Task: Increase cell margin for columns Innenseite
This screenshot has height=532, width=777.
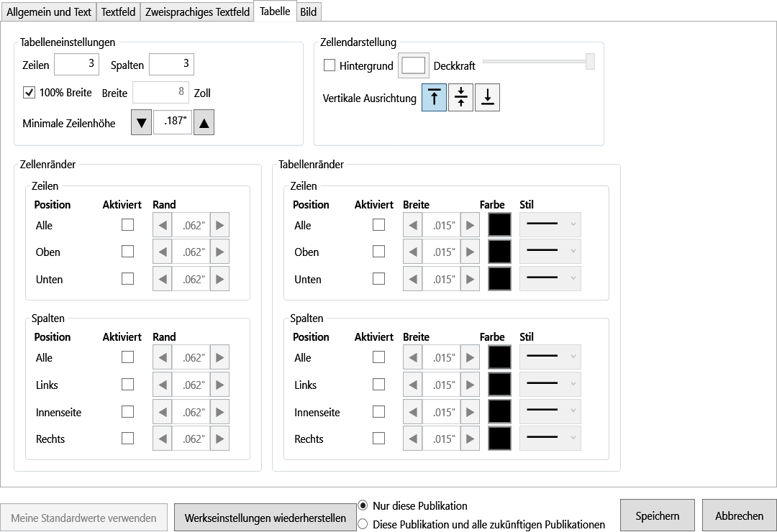Action: point(219,412)
